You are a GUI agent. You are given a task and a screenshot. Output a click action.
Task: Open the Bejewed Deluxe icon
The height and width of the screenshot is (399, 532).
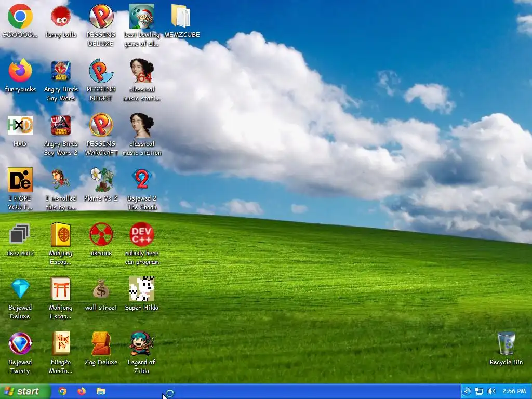[x=20, y=289]
